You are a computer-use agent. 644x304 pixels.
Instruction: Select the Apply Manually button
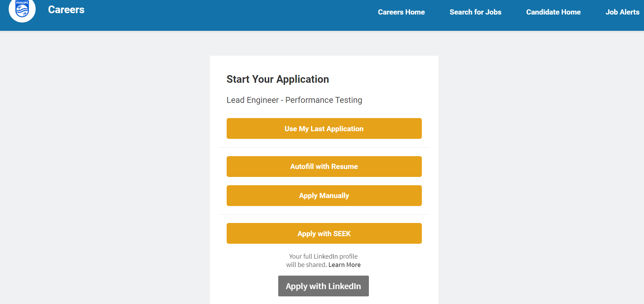tap(324, 196)
